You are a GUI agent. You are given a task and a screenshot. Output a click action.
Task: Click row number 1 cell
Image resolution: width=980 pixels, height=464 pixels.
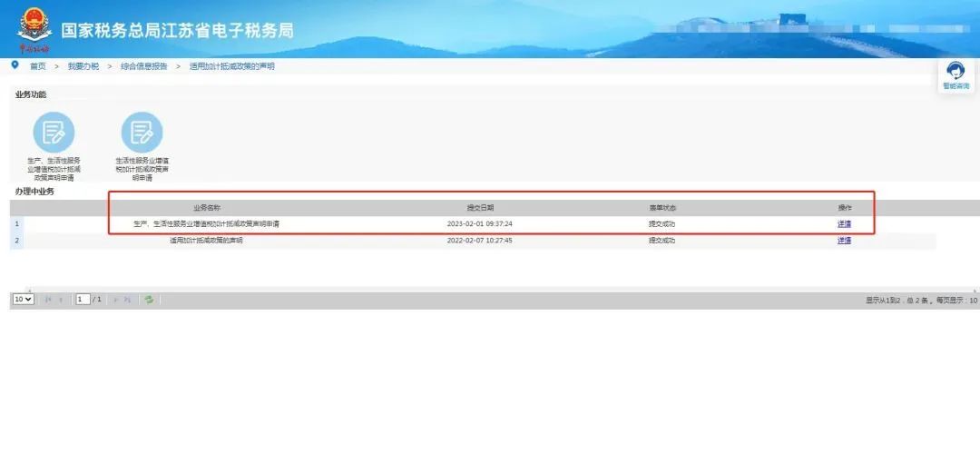pyautogui.click(x=17, y=224)
